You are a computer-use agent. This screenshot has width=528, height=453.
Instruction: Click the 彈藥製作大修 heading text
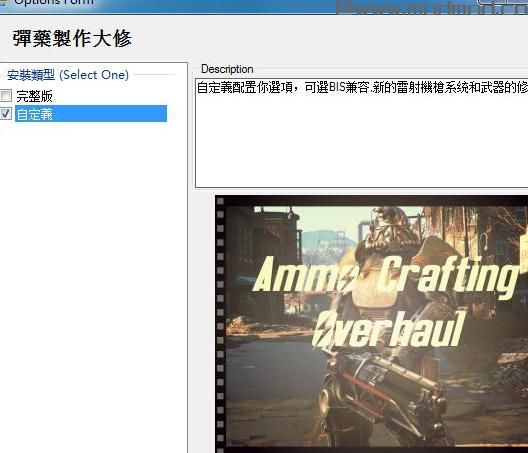[72, 38]
